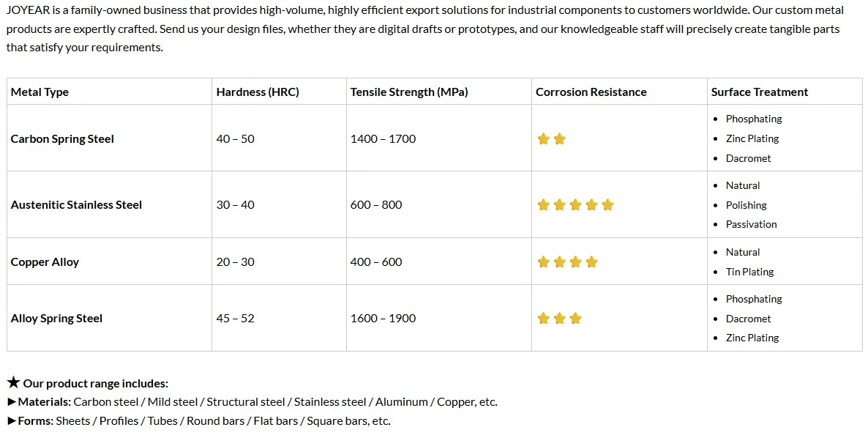Screen dimensions: 868x438
Task: Click the arrow icon before Materials
Action: [x=12, y=402]
